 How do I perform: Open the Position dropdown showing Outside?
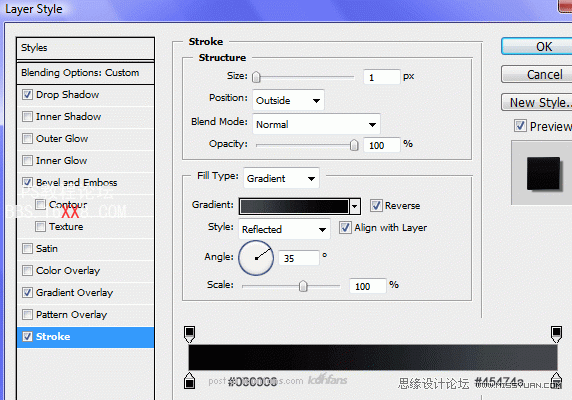[x=288, y=100]
